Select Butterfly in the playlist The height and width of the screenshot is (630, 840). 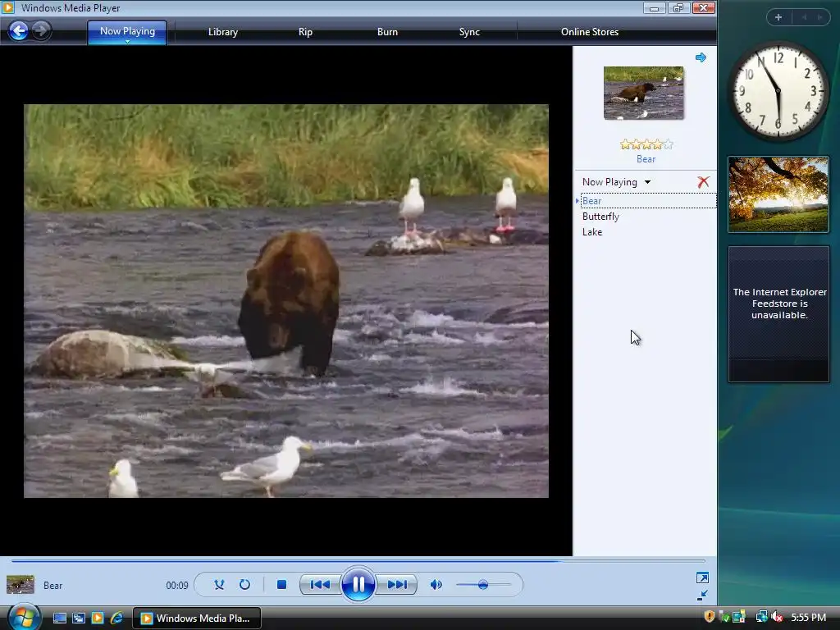click(x=600, y=217)
